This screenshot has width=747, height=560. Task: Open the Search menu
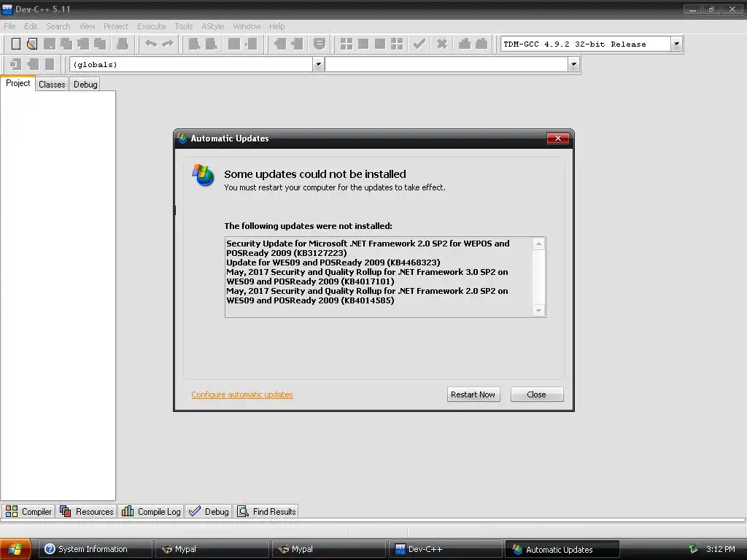pyautogui.click(x=58, y=26)
